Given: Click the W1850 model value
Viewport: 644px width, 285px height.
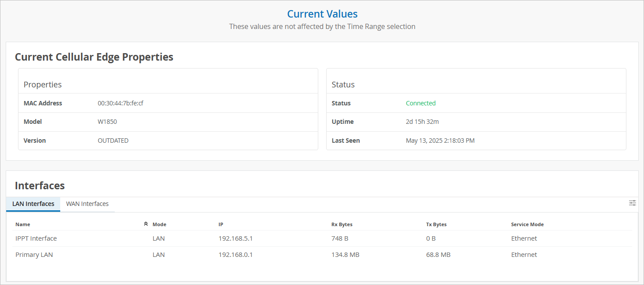Looking at the screenshot, I should pyautogui.click(x=107, y=122).
